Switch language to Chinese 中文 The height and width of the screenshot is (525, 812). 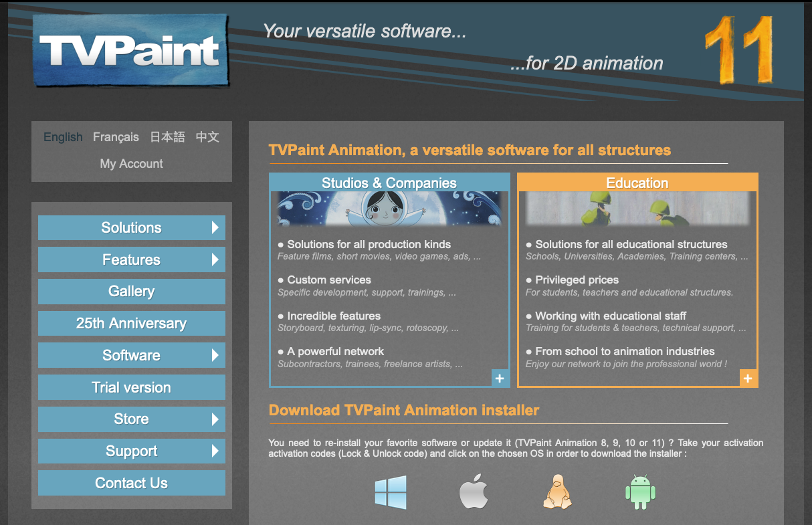point(207,137)
